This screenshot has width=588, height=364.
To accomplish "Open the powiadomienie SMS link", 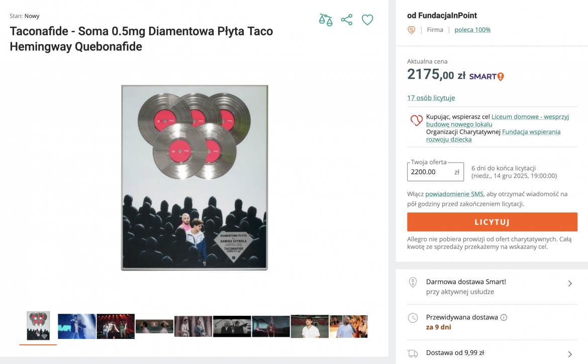I will pyautogui.click(x=454, y=194).
